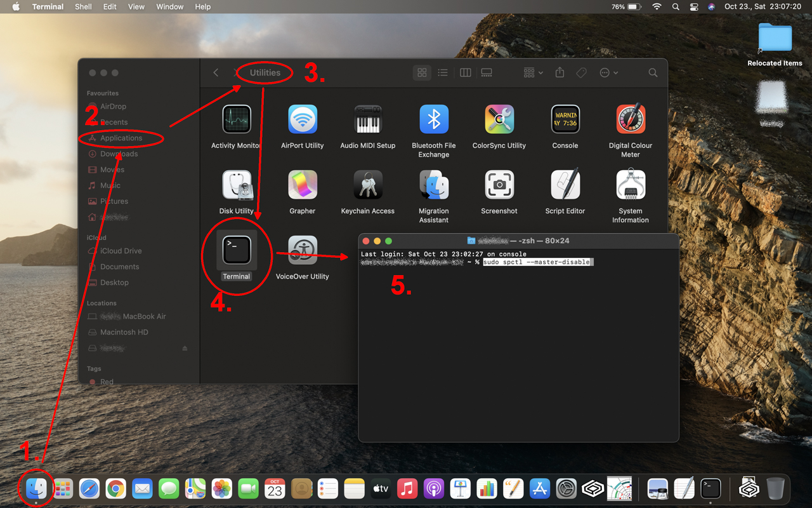This screenshot has width=812, height=508.
Task: Click the Share icon in Finder toolbar
Action: click(560, 73)
